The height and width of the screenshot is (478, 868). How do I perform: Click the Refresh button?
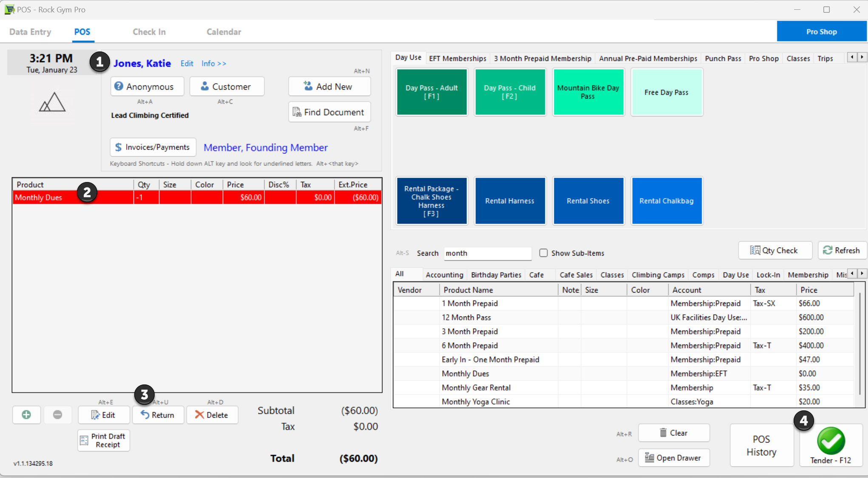click(842, 250)
